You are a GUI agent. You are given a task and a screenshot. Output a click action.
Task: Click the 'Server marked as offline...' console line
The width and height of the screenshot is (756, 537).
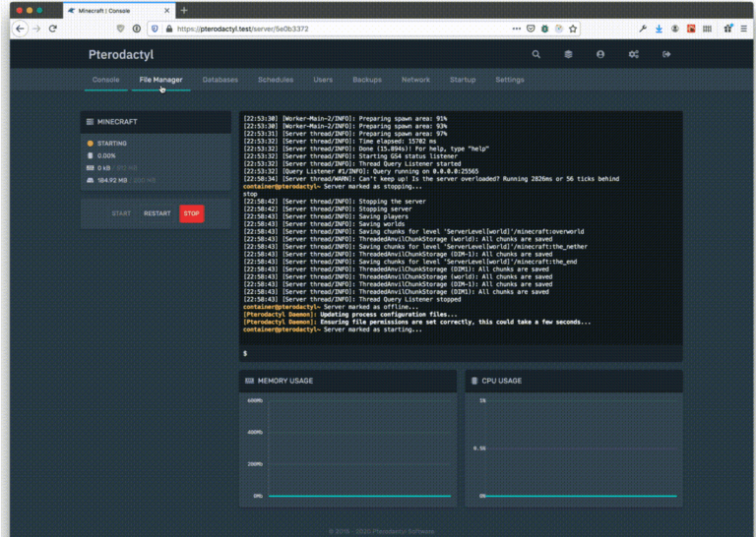pos(331,307)
